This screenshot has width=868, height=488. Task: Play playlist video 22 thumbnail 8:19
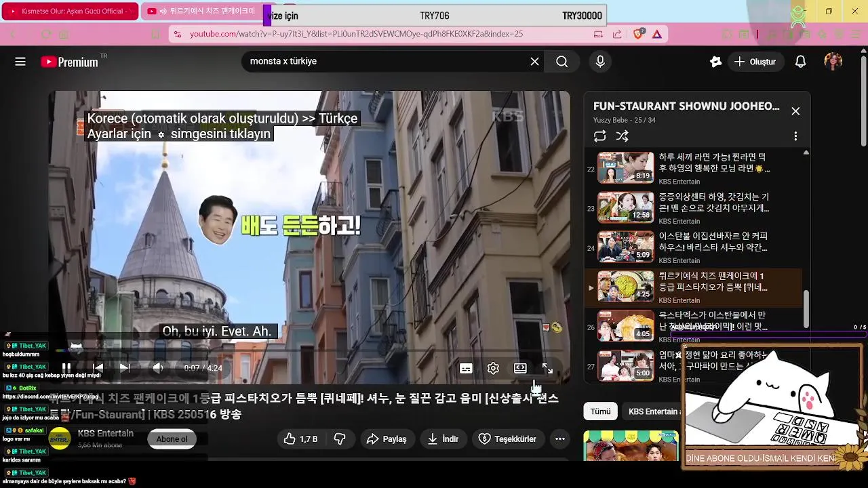[625, 168]
